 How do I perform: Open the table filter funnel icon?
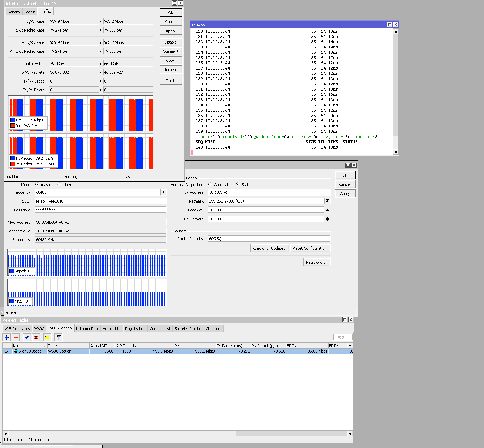click(59, 337)
